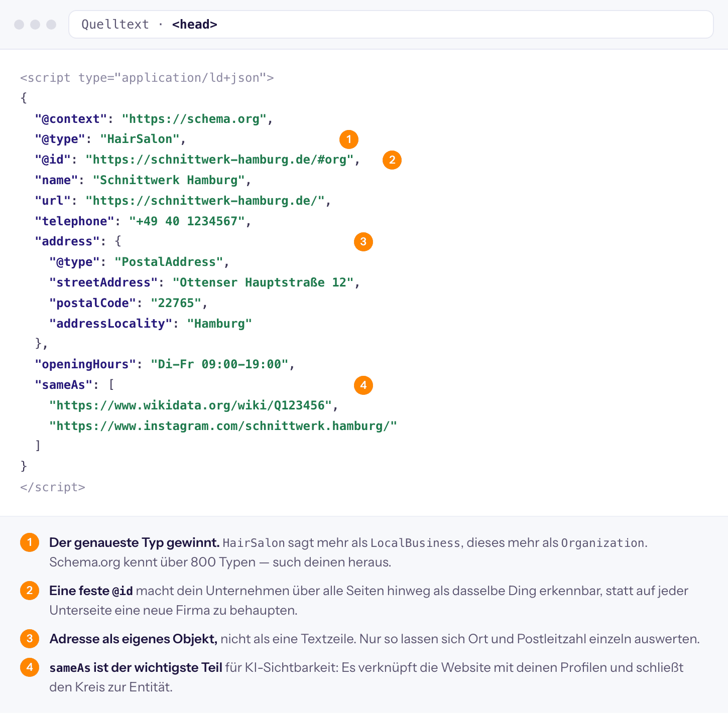The width and height of the screenshot is (728, 714).
Task: Click the bold text "Eine feste @id"
Action: tap(91, 591)
